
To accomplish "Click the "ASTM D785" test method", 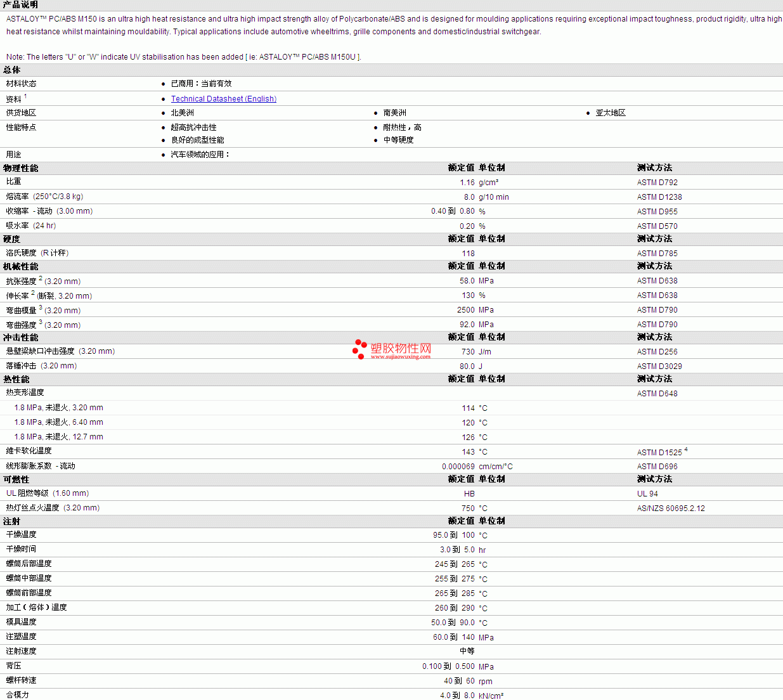I will (657, 254).
